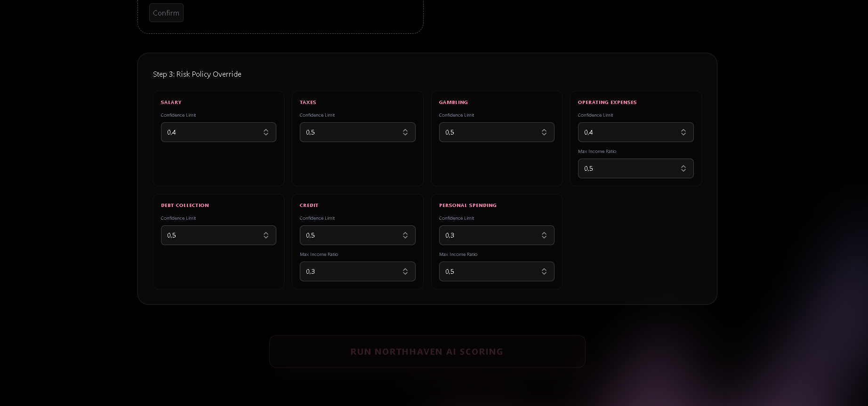
Task: Click Salary Confidence Limit stepper arrows
Action: point(266,132)
